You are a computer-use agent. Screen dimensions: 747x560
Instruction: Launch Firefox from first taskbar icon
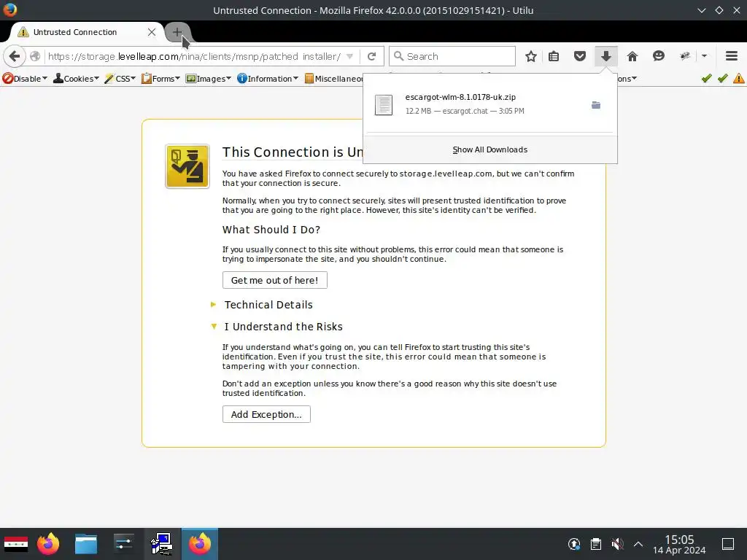[x=48, y=544]
